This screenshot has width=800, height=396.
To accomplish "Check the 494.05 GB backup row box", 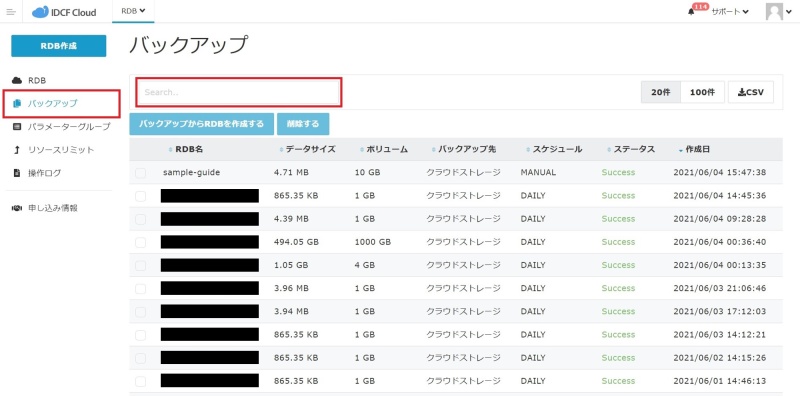I will click(140, 242).
